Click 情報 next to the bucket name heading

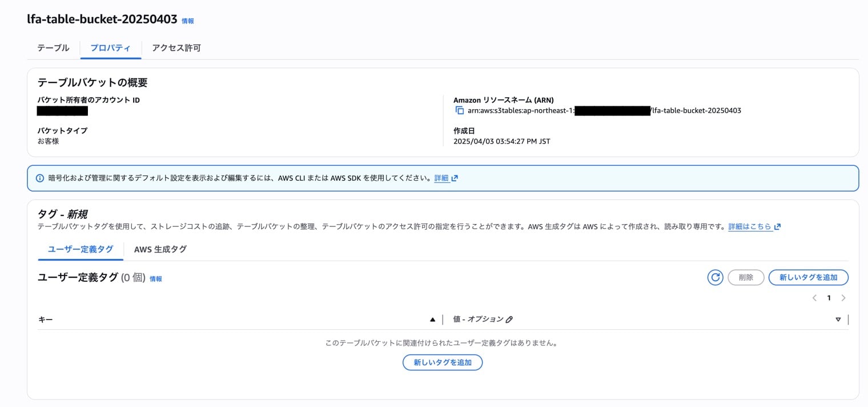coord(186,20)
